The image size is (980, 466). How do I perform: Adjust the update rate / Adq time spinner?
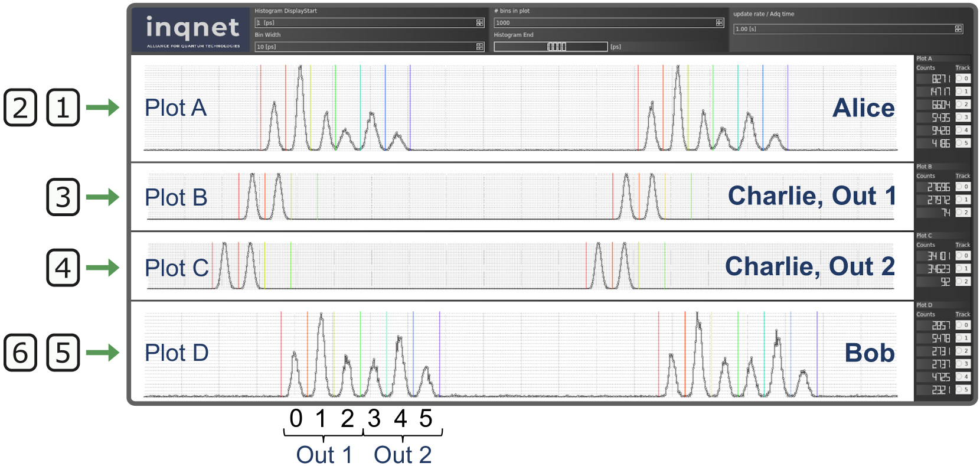pyautogui.click(x=958, y=29)
